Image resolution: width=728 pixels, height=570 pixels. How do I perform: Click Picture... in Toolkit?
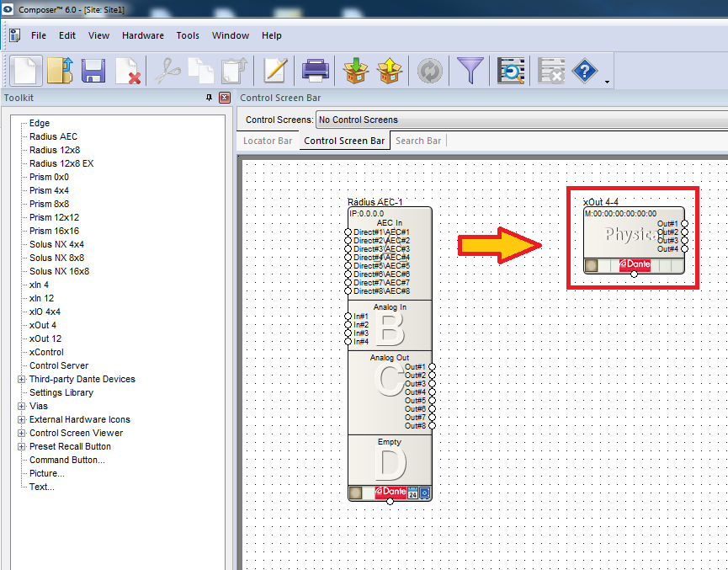tap(47, 473)
